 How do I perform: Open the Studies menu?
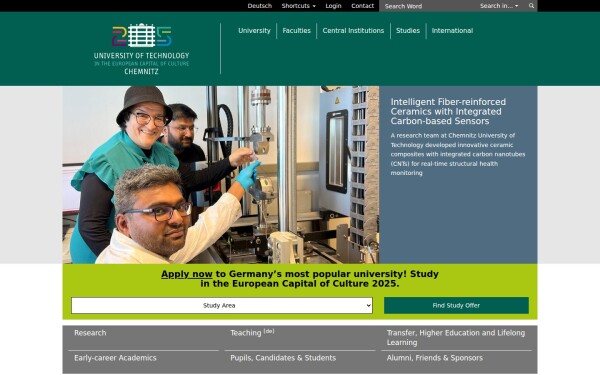click(x=408, y=31)
